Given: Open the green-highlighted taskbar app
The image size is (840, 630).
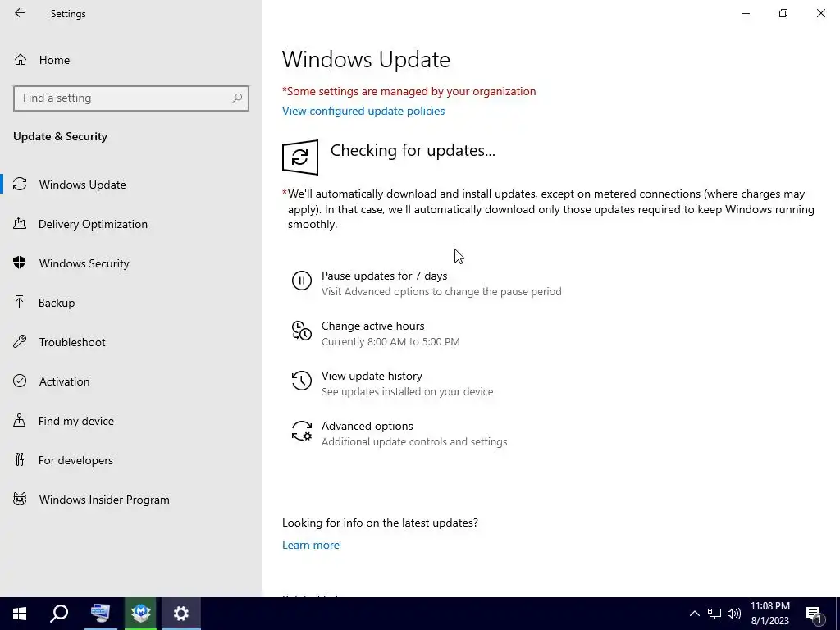Looking at the screenshot, I should pos(141,614).
